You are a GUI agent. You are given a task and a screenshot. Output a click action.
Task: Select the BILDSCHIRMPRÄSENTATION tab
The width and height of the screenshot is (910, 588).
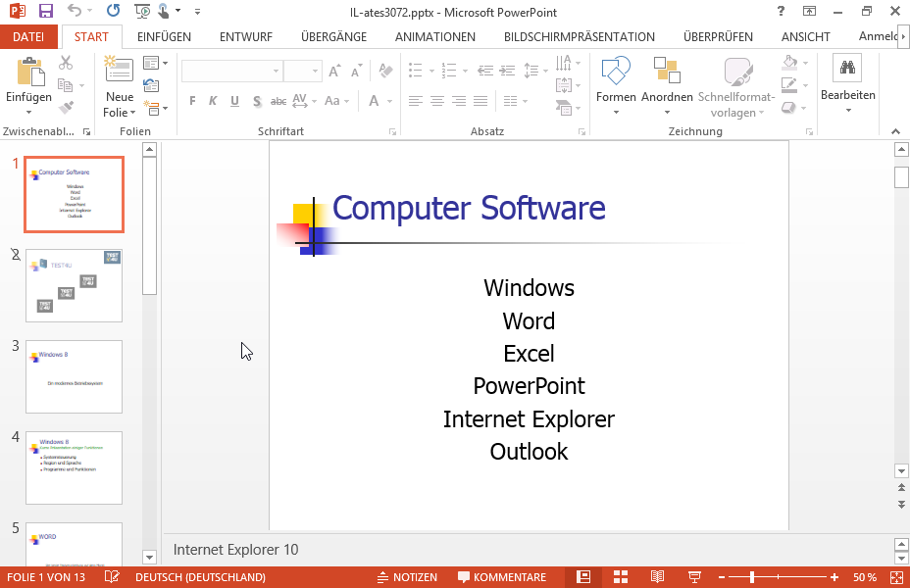pyautogui.click(x=580, y=36)
